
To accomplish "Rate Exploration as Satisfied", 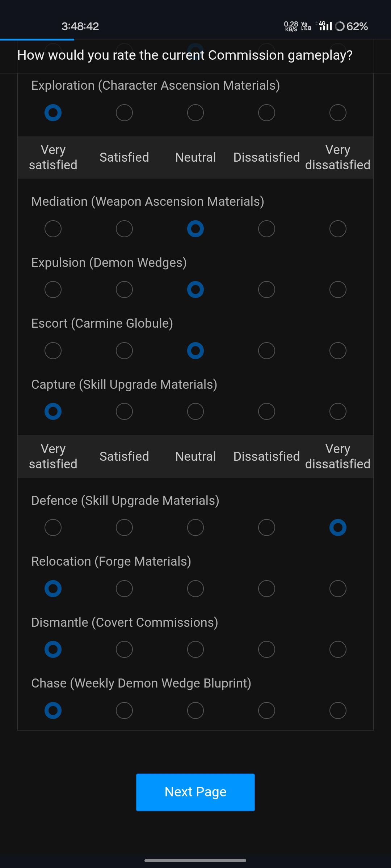I will [124, 113].
